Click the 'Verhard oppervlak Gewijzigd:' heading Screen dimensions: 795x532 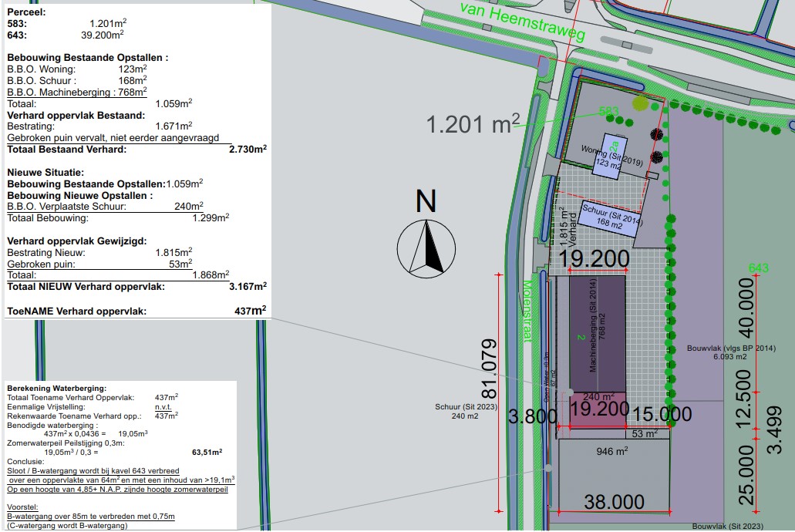click(77, 241)
